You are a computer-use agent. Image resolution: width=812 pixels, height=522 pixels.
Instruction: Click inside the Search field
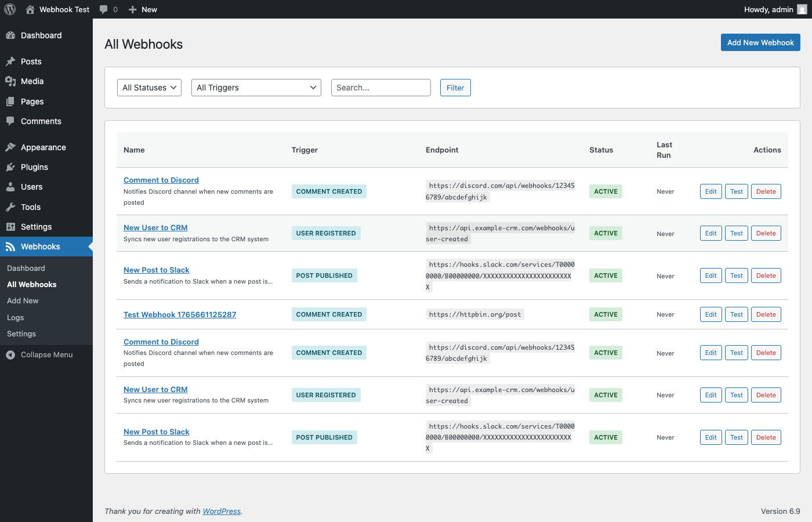(380, 87)
